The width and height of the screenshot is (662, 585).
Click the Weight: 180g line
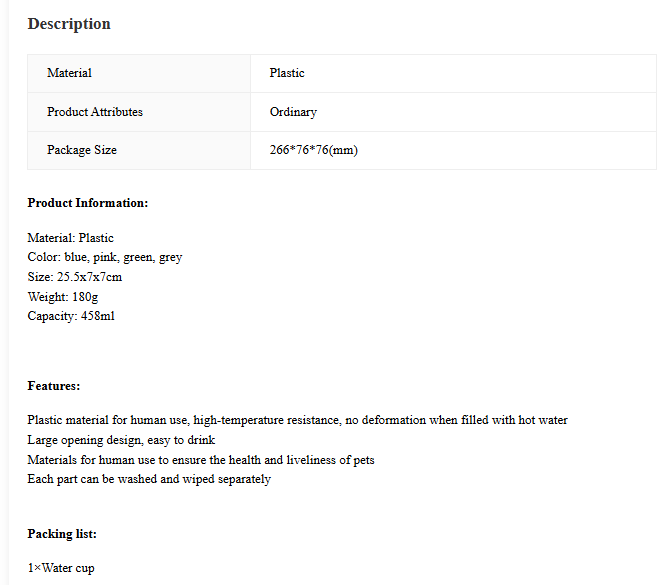click(x=63, y=297)
